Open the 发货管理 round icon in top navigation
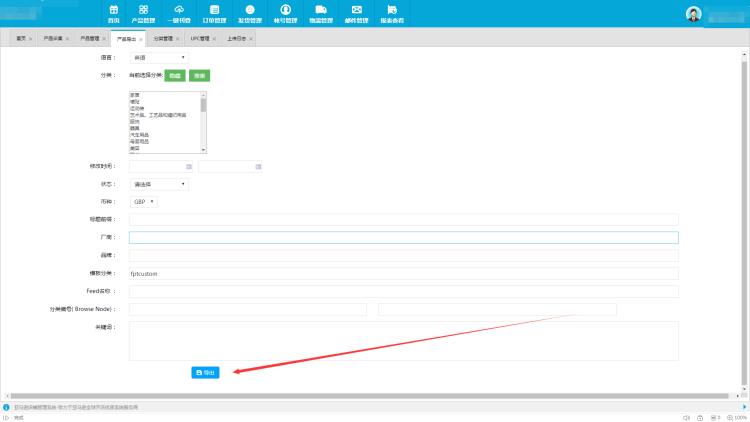 click(250, 10)
